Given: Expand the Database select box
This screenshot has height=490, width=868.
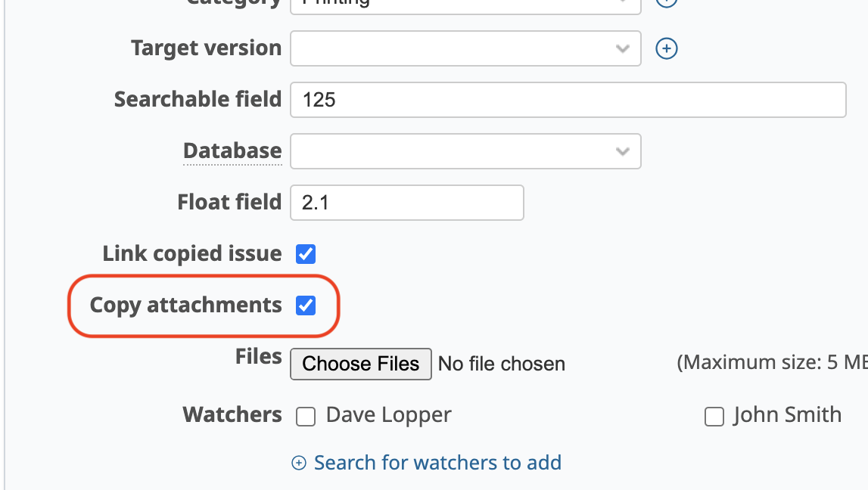Looking at the screenshot, I should [x=454, y=151].
